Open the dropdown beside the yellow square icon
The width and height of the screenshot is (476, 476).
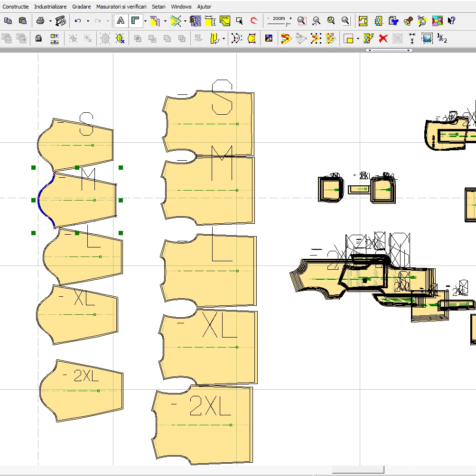[358, 38]
